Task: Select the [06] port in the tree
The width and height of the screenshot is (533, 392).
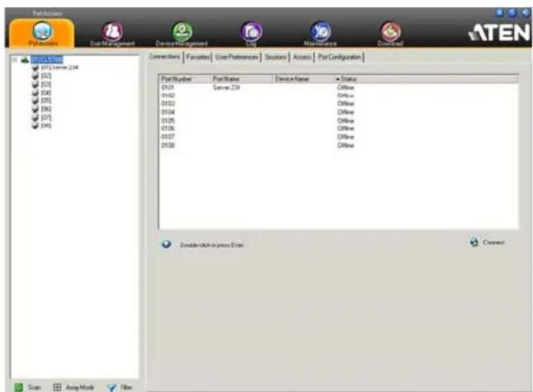Action: click(x=46, y=109)
